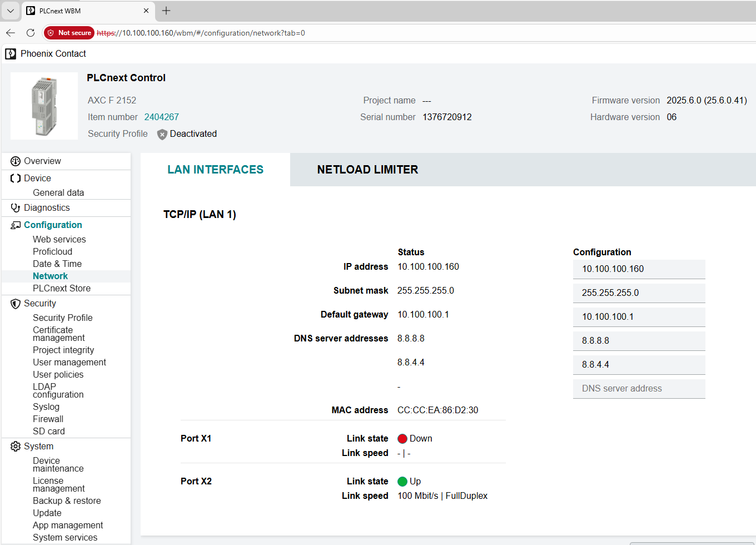Click the Port X1 red link indicator
This screenshot has height=545, width=756.
tap(402, 439)
